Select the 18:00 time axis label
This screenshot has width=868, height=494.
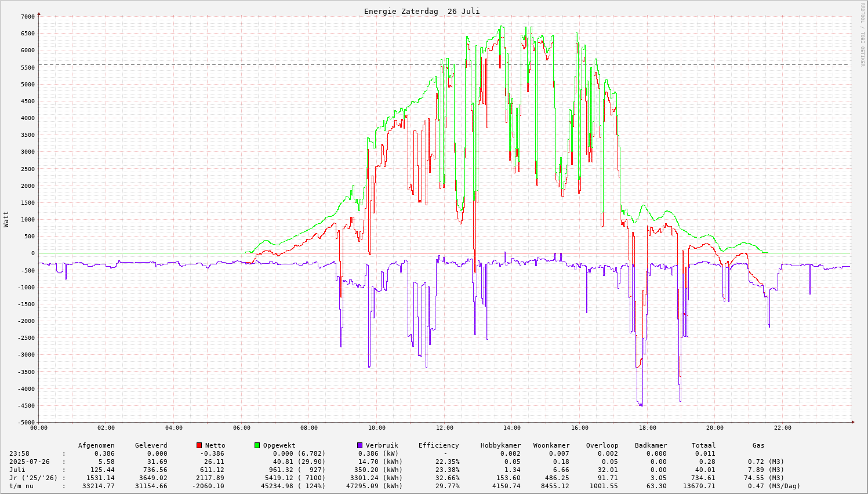pos(647,428)
